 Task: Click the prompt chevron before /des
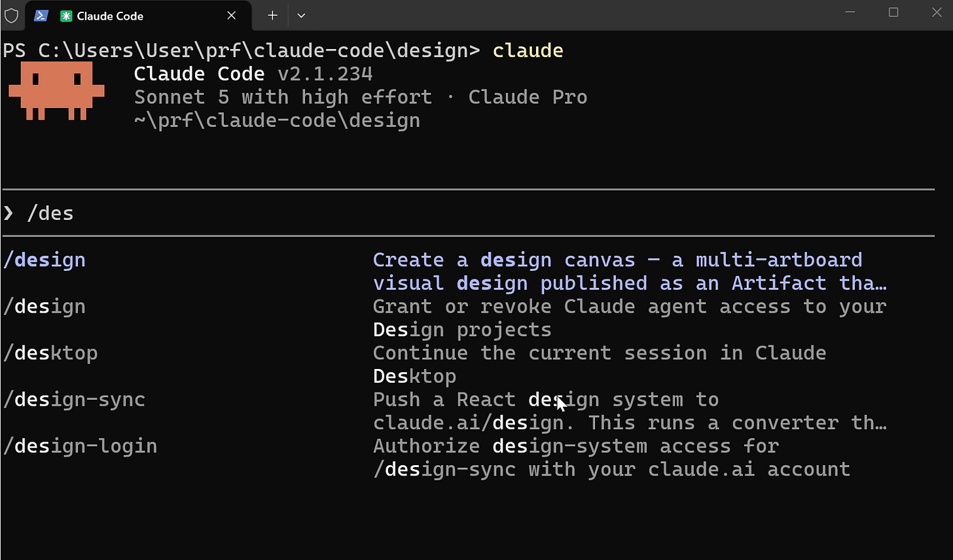(9, 213)
